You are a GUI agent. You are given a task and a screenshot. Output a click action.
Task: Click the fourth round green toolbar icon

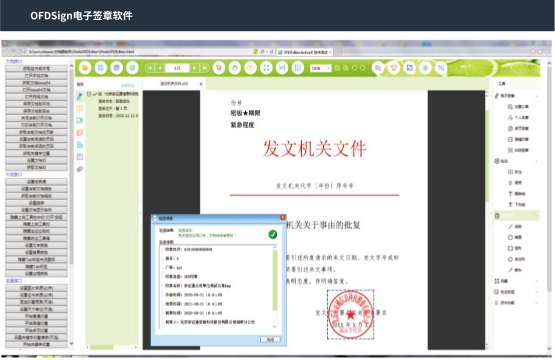pos(132,68)
